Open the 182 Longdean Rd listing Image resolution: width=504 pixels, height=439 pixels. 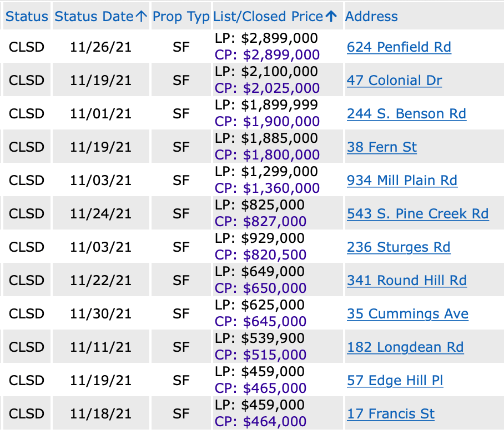pos(405,347)
